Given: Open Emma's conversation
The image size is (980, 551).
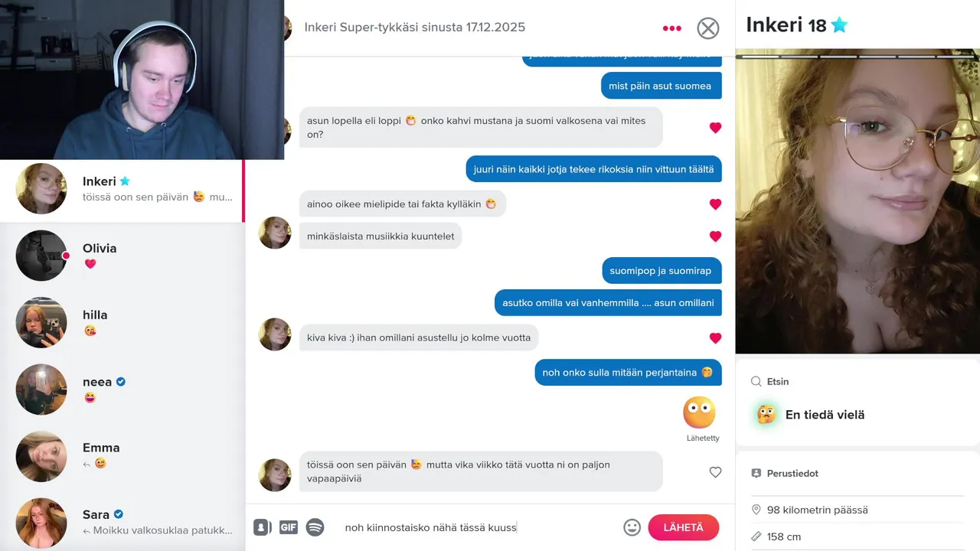Looking at the screenshot, I should [122, 455].
